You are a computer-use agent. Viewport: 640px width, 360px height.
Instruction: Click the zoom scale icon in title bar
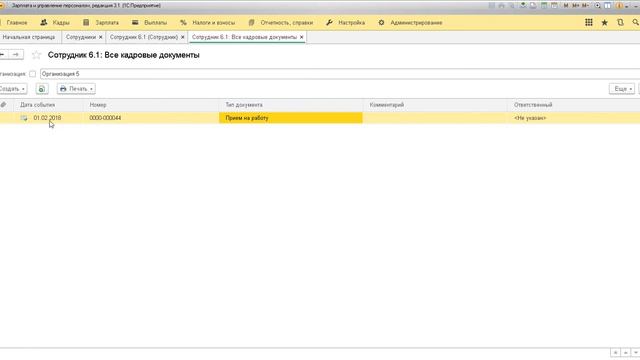(597, 5)
